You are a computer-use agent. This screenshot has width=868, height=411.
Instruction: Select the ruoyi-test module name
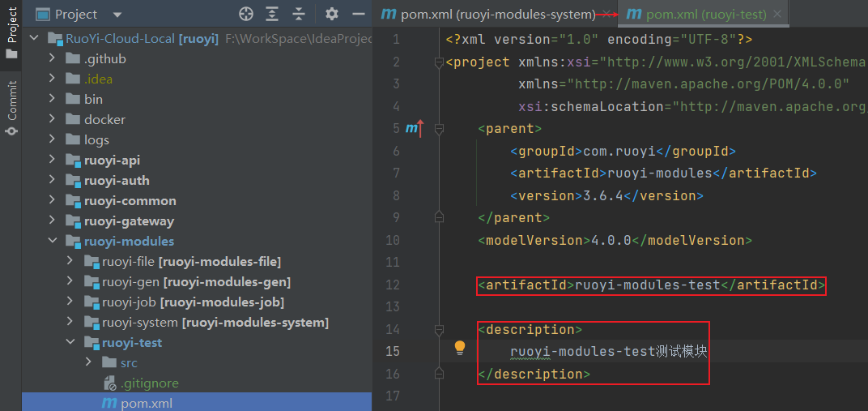coord(132,343)
